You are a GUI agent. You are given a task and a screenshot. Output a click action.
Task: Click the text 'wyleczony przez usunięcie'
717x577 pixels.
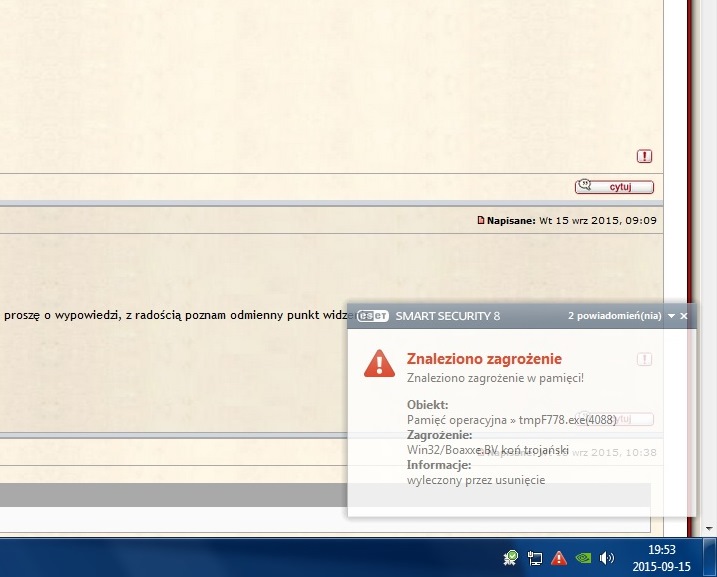[476, 480]
